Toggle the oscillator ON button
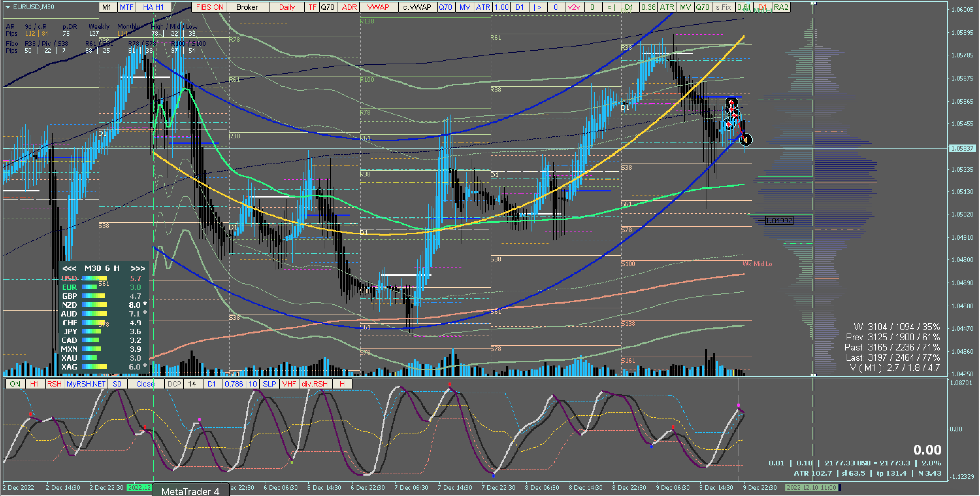Screen dimensions: 980x496 point(15,384)
